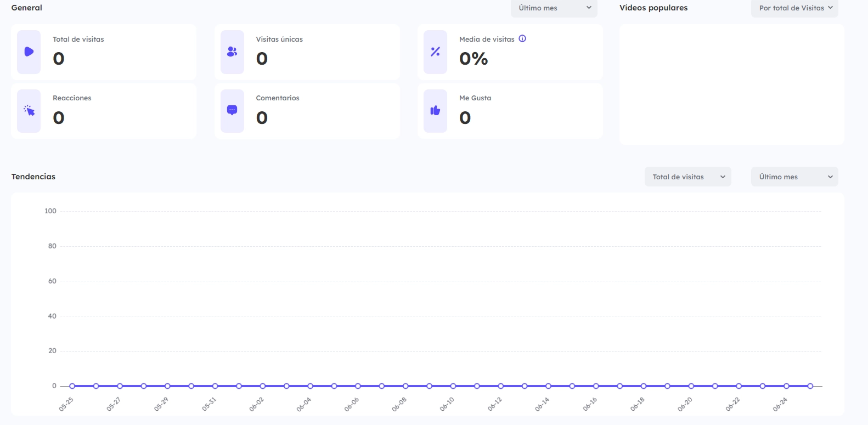The width and height of the screenshot is (868, 425).
Task: Click the Comentarios chat bubble icon
Action: pos(232,110)
